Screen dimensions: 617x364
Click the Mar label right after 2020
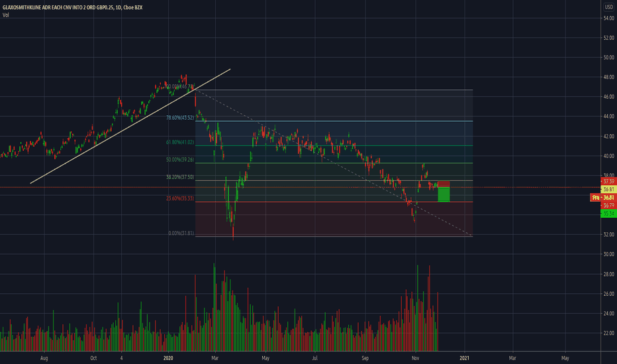coord(214,358)
